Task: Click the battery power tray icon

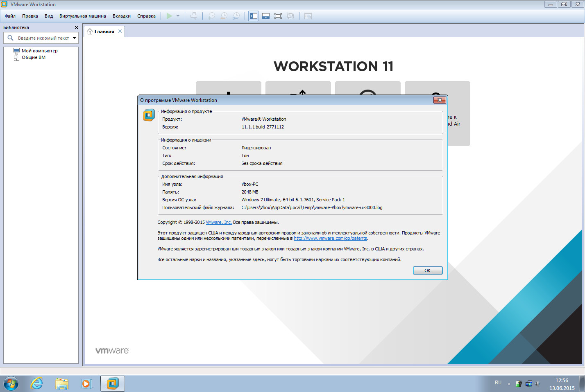Action: pos(519,384)
